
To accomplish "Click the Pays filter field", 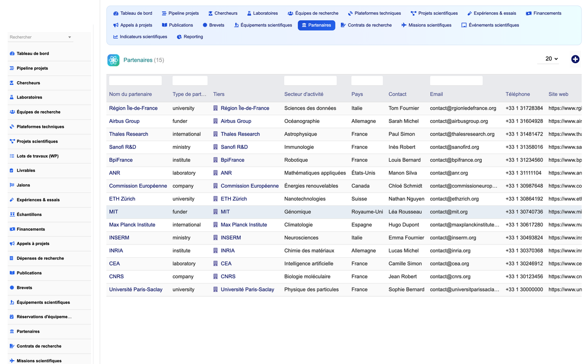I will point(367,81).
